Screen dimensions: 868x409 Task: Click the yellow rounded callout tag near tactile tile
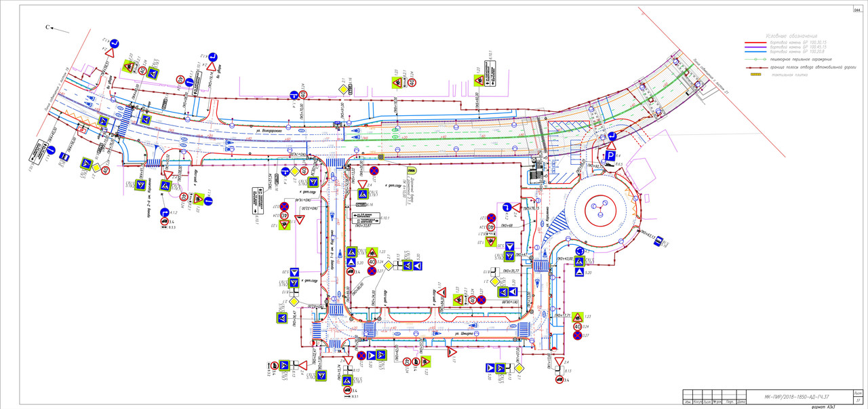[x=411, y=170]
